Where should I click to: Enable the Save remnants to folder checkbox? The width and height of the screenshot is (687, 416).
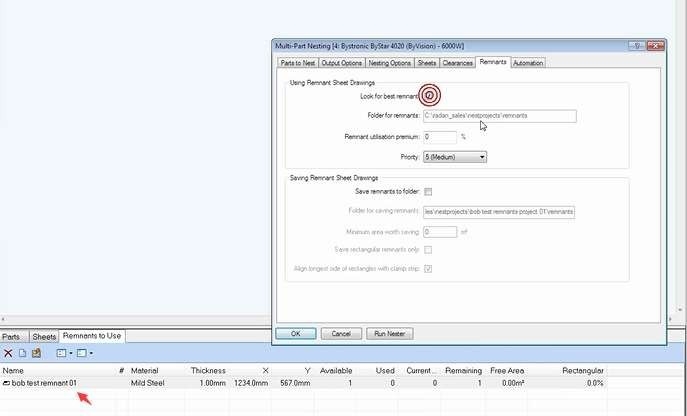pos(428,192)
